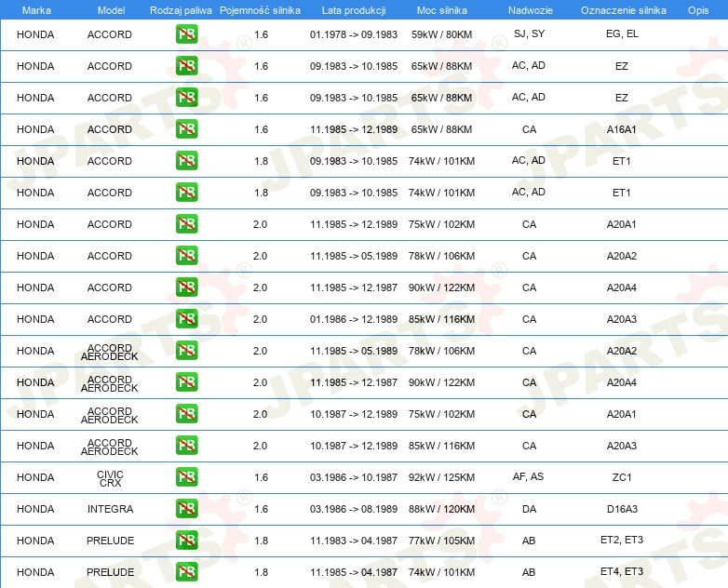Viewport: 728px width, 588px height.
Task: Select 'CA' body code in the A16A1 row
Action: pos(530,129)
